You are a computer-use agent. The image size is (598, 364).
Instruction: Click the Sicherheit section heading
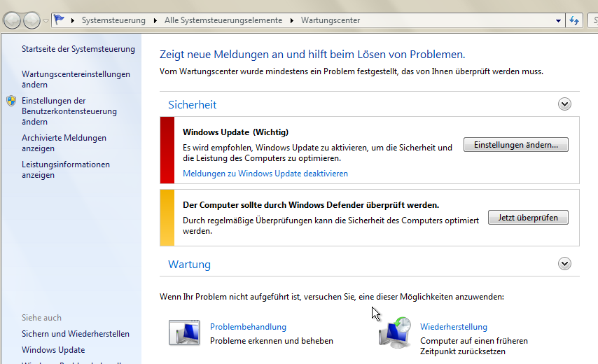tap(192, 104)
